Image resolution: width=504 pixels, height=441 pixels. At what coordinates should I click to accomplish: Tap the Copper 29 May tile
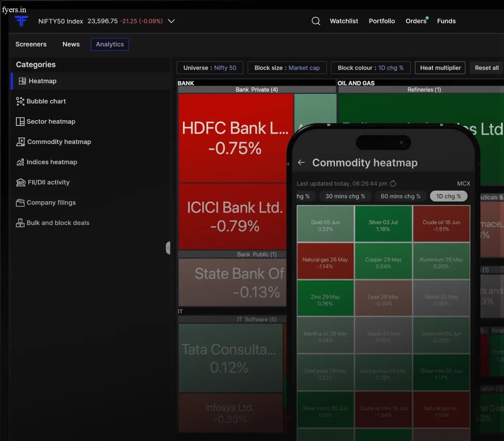click(383, 261)
